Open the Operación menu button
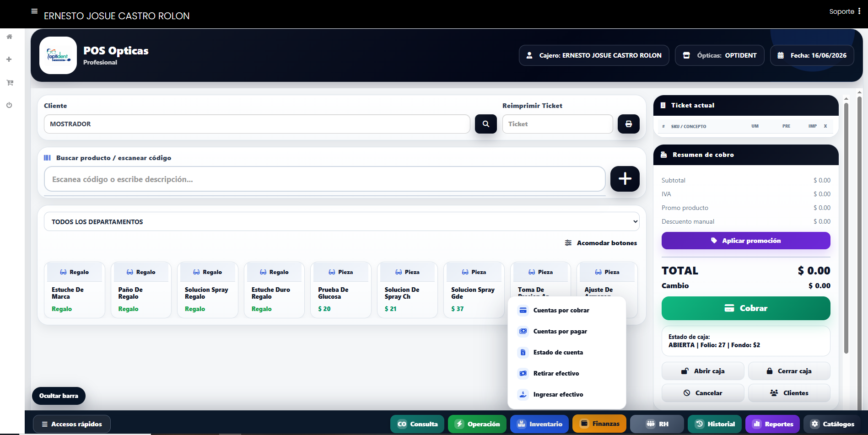Image resolution: width=868 pixels, height=435 pixels. [x=477, y=424]
